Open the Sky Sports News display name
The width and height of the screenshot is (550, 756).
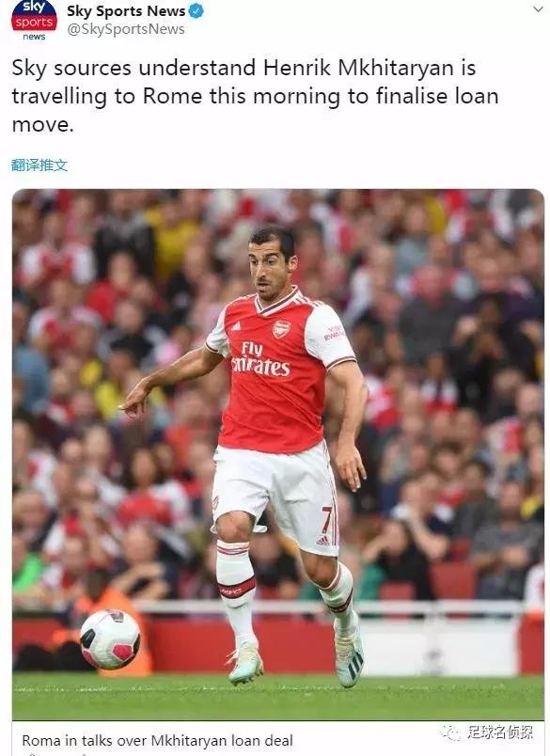click(x=126, y=11)
